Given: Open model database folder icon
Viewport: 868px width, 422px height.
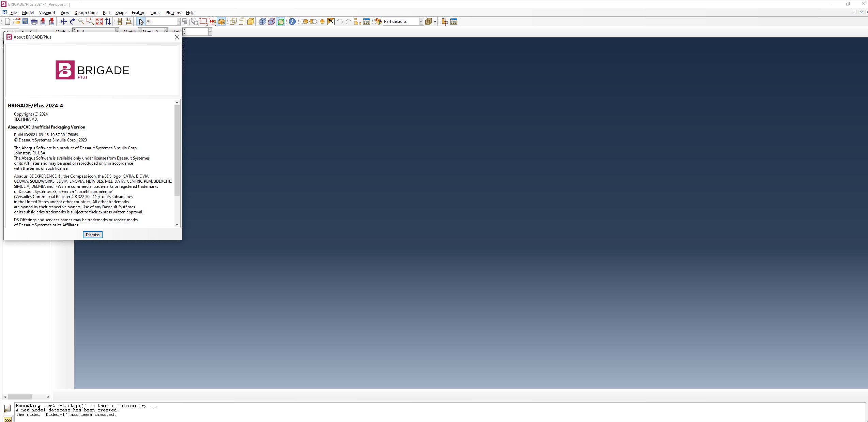Looking at the screenshot, I should coord(16,21).
